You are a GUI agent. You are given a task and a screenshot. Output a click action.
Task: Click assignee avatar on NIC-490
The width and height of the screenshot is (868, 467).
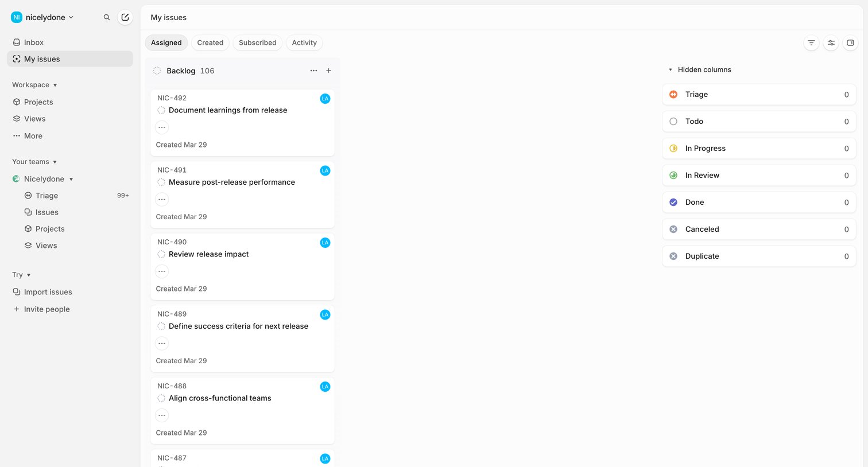pyautogui.click(x=325, y=243)
